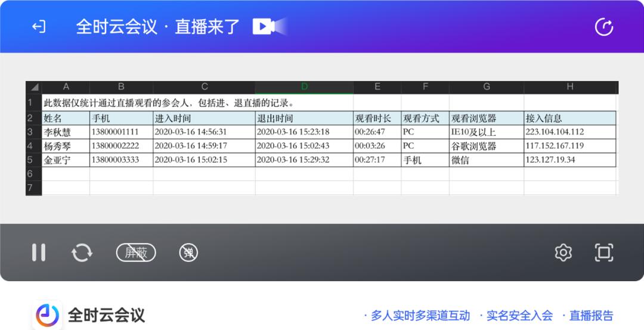Click IP cell 117.152.167.119
The image size is (644, 330).
(x=570, y=146)
